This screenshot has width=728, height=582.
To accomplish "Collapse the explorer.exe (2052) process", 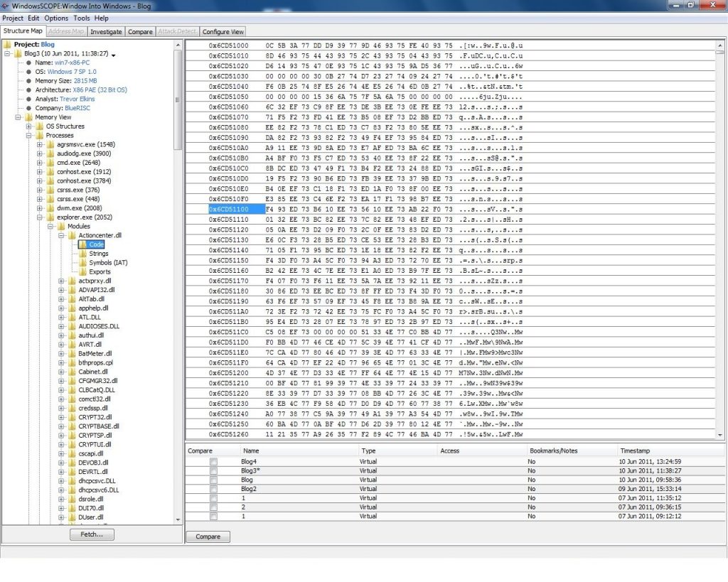I will click(40, 217).
